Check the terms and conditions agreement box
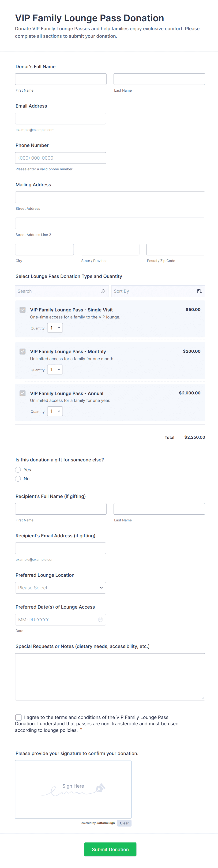 pos(18,717)
